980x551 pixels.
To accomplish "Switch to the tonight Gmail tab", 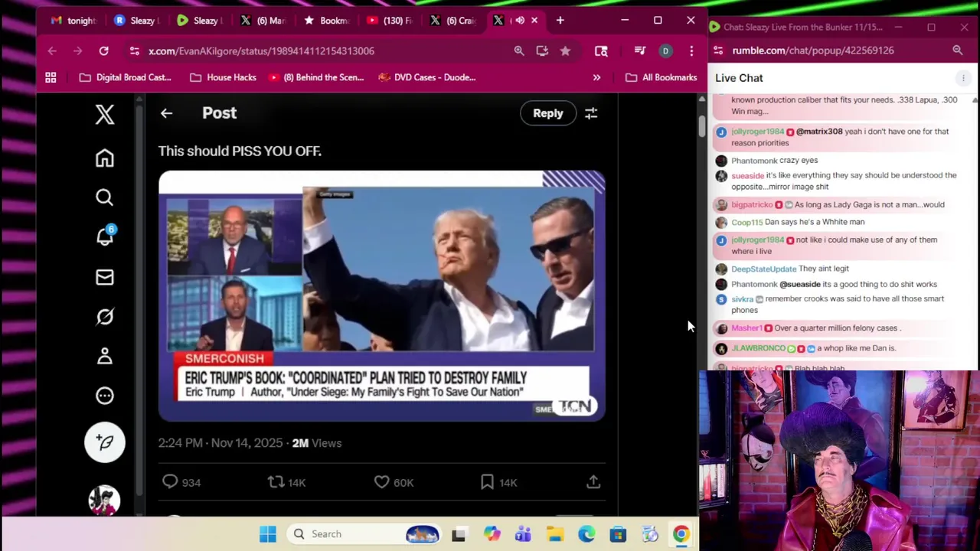I will tap(73, 21).
